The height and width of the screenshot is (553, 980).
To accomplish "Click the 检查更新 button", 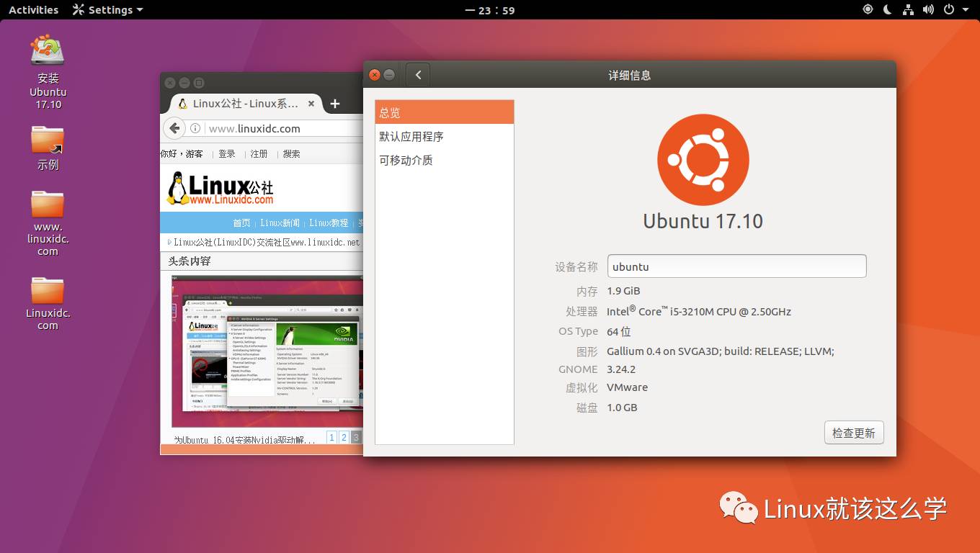I will 854,433.
